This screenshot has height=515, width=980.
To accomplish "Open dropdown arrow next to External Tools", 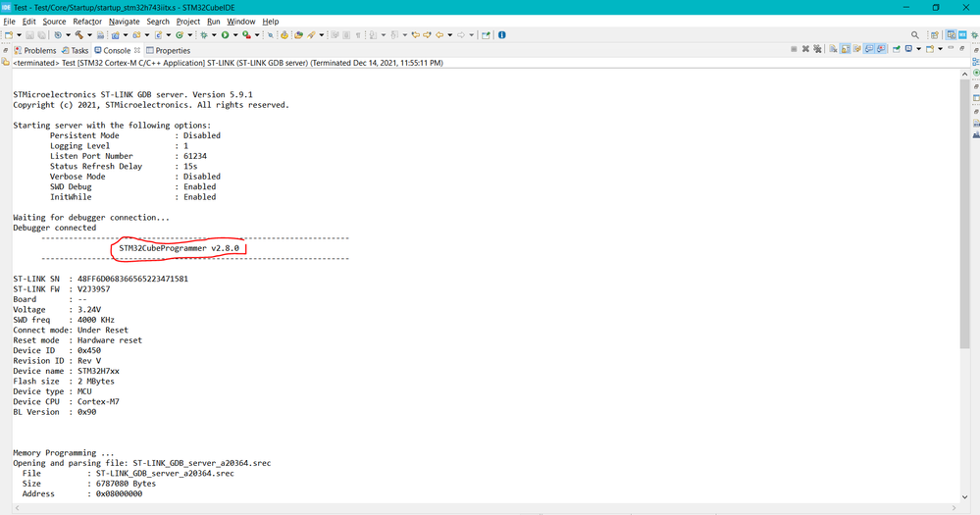I will coord(257,35).
